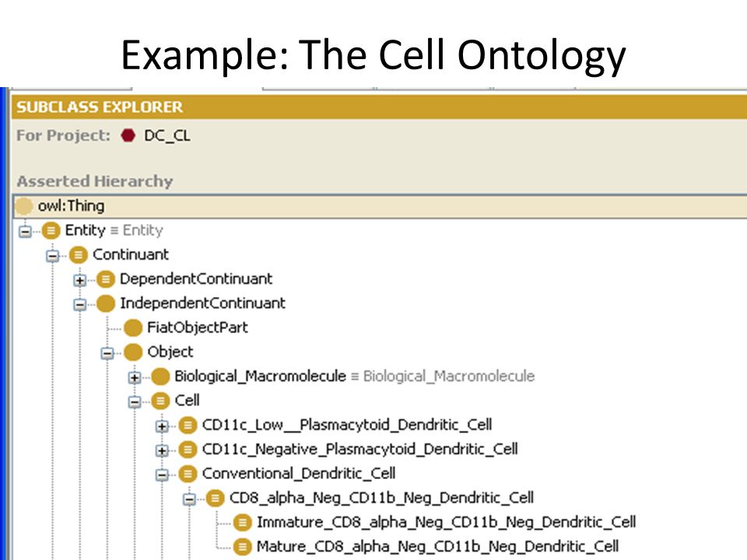Image resolution: width=747 pixels, height=560 pixels.
Task: Click the owl:Thing class circle icon
Action: click(x=24, y=206)
